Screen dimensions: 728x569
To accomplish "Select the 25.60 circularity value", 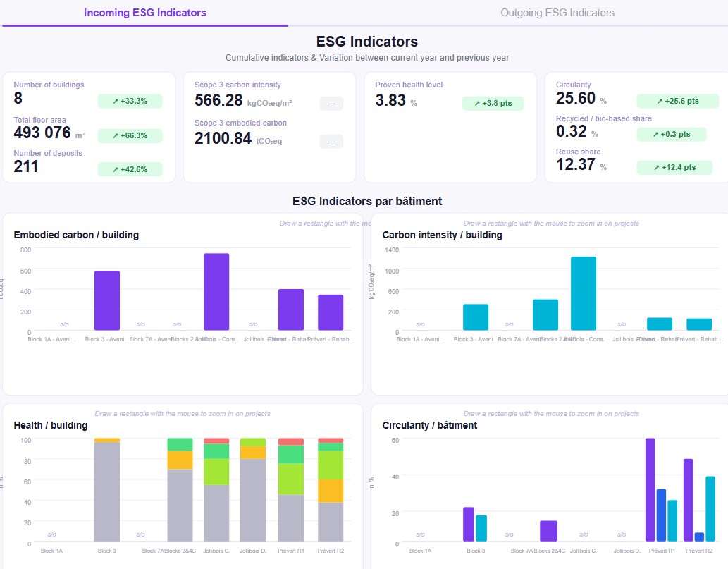I will [576, 98].
